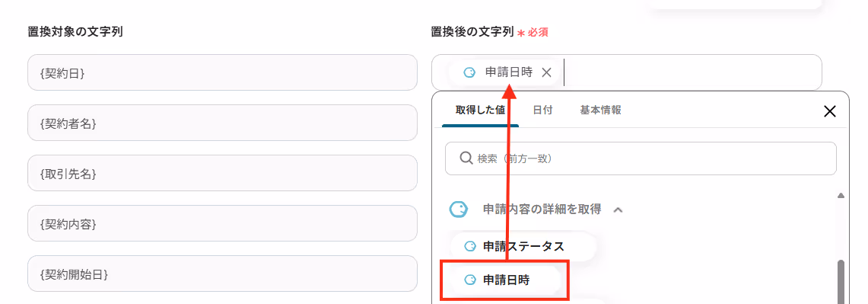Click the {契約日} input field
The width and height of the screenshot is (868, 304).
[222, 72]
